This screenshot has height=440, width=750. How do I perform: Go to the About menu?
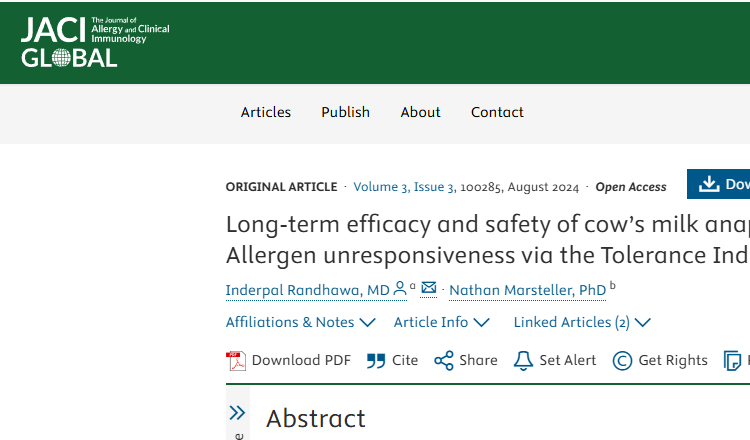pyautogui.click(x=420, y=112)
